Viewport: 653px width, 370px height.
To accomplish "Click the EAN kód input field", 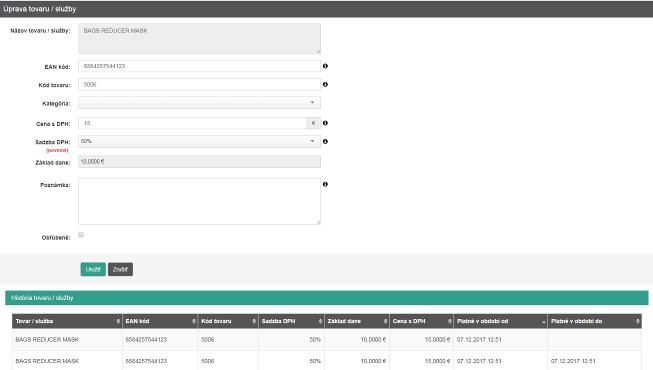I will (199, 66).
